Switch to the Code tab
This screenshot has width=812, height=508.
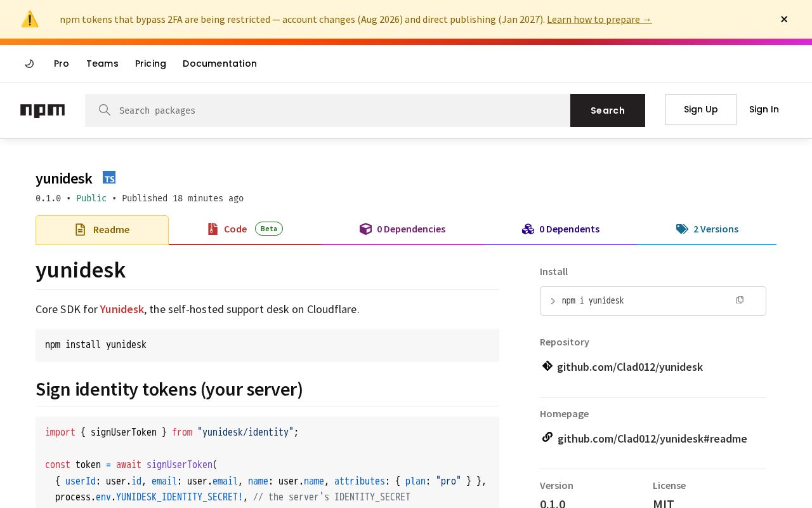(245, 229)
